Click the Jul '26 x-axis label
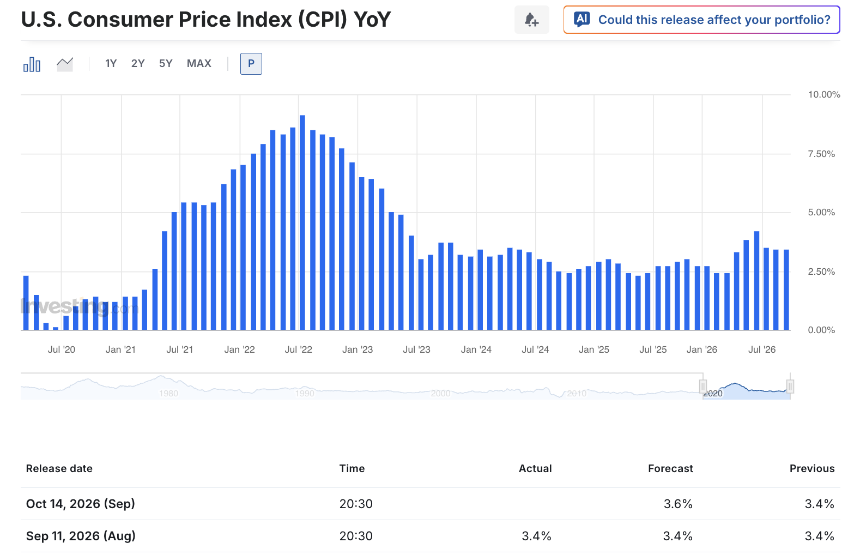The height and width of the screenshot is (555, 860). pos(762,350)
